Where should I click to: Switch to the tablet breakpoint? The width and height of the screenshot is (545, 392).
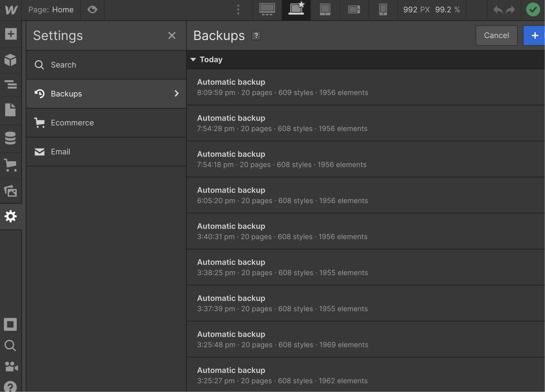point(325,10)
